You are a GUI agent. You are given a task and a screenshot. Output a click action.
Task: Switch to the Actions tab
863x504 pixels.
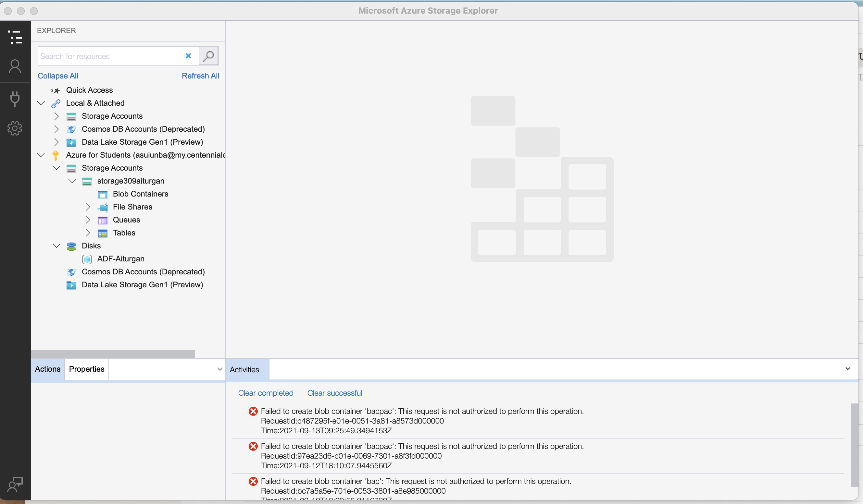coord(48,369)
